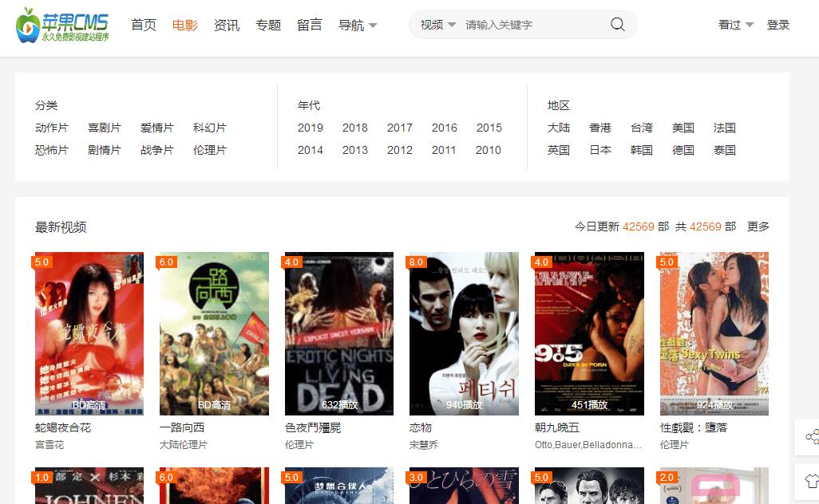819x504 pixels.
Task: Click the 恋物 movie title
Action: tap(421, 427)
